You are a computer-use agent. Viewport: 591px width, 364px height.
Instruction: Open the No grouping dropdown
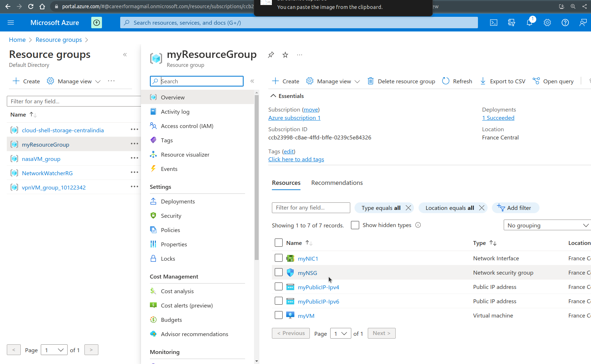pos(547,225)
